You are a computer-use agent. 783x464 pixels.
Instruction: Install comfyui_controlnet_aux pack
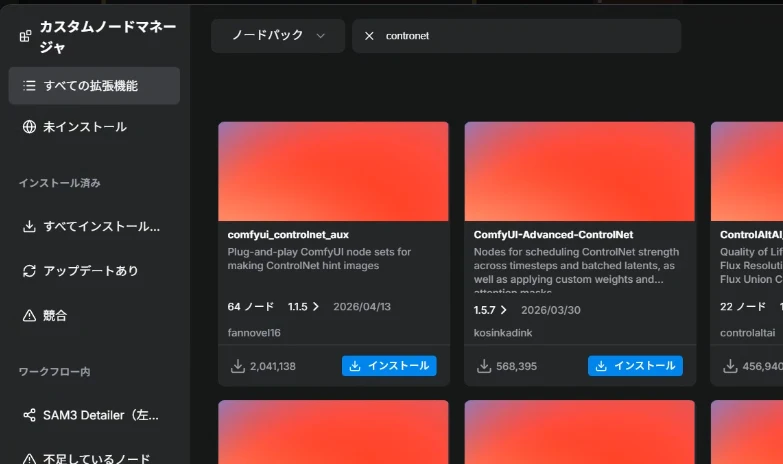click(389, 366)
